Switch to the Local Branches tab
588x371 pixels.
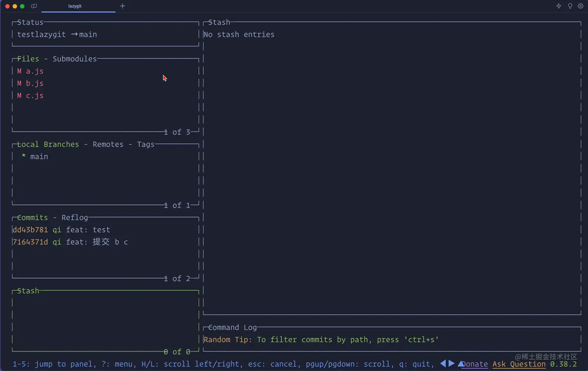click(x=48, y=144)
